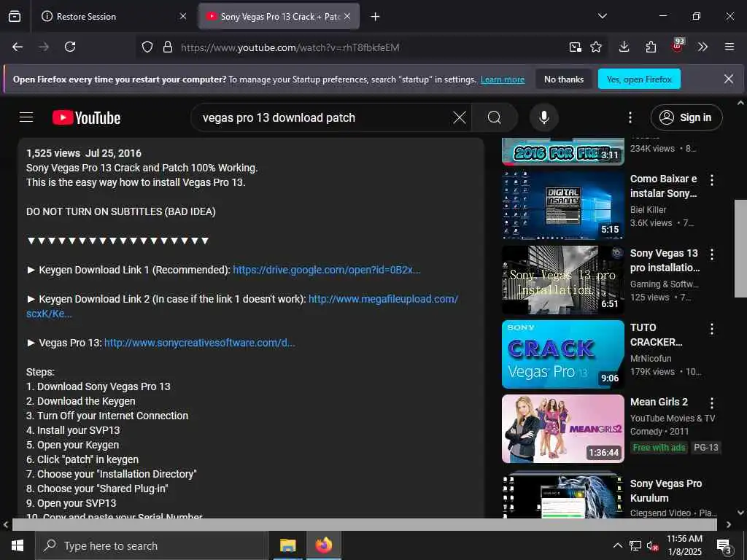Close the Sony Vegas Pro 13 Crack tab
The width and height of the screenshot is (747, 560).
point(347,16)
